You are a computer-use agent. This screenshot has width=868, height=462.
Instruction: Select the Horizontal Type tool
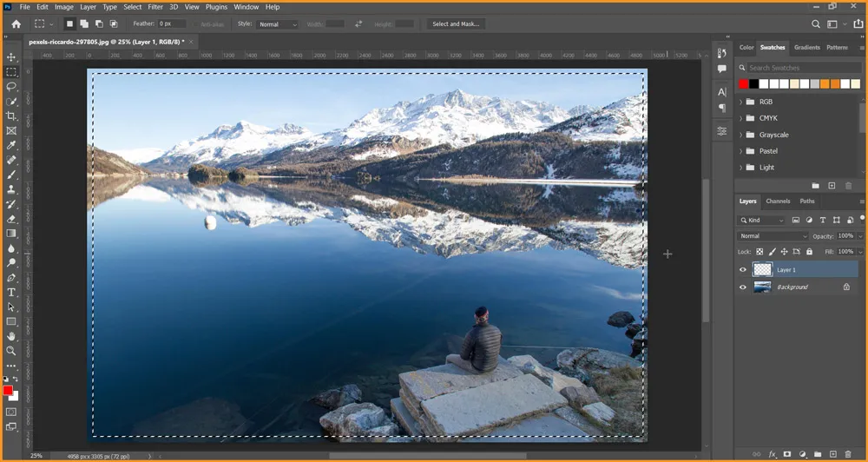tap(11, 293)
